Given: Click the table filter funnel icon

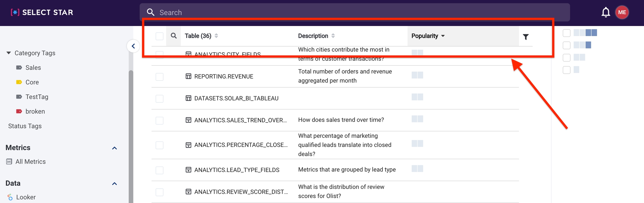Looking at the screenshot, I should [x=525, y=37].
